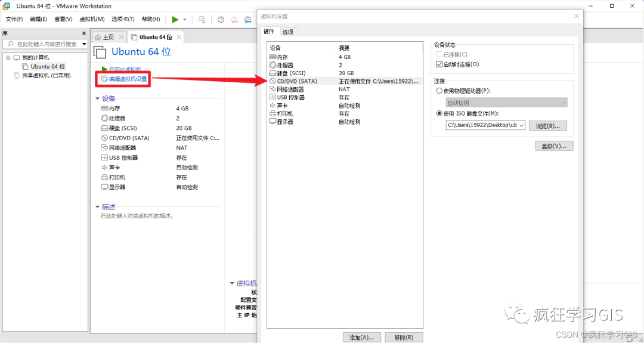Click 打印机 printer icon in main window list

tap(104, 177)
